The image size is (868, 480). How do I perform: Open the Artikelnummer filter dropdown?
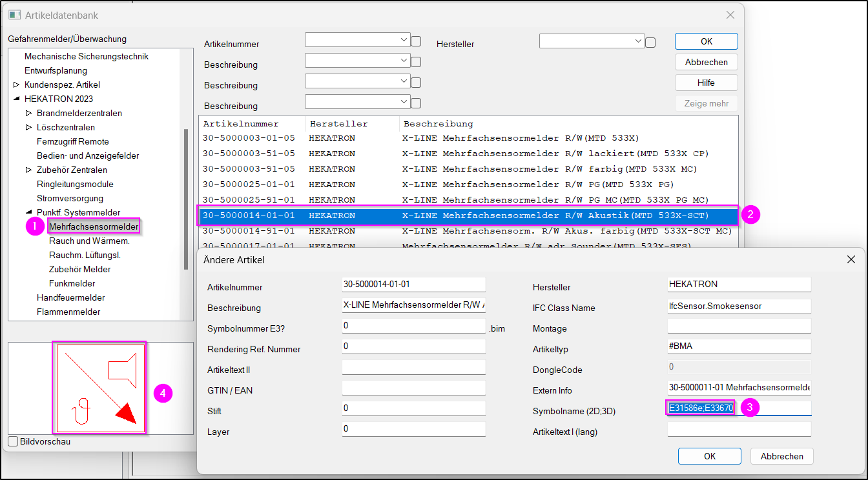coord(404,40)
